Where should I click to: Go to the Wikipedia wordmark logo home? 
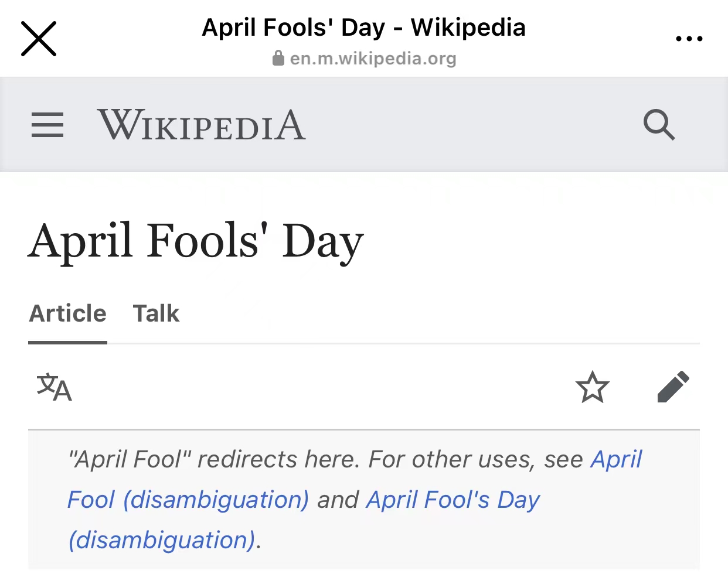(201, 125)
